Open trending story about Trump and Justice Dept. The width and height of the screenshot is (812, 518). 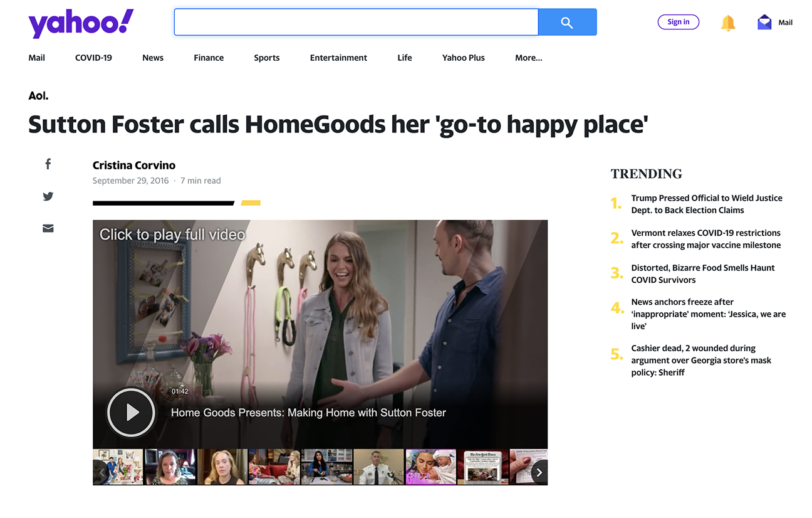click(x=707, y=204)
